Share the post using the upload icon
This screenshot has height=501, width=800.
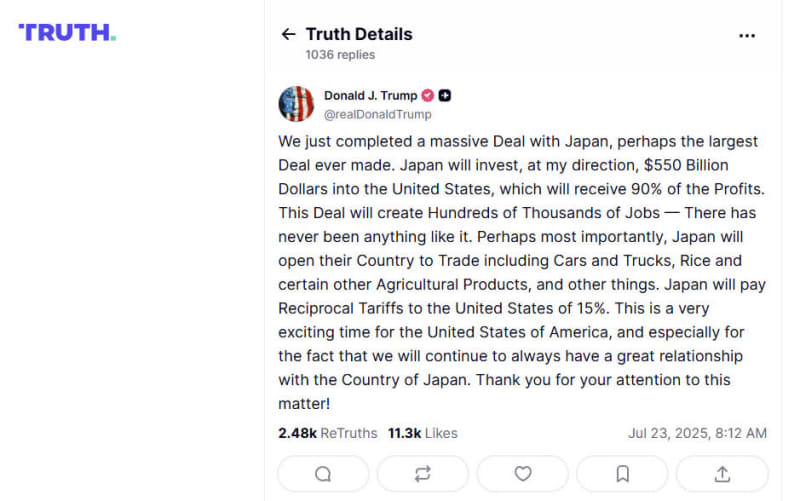(x=722, y=473)
